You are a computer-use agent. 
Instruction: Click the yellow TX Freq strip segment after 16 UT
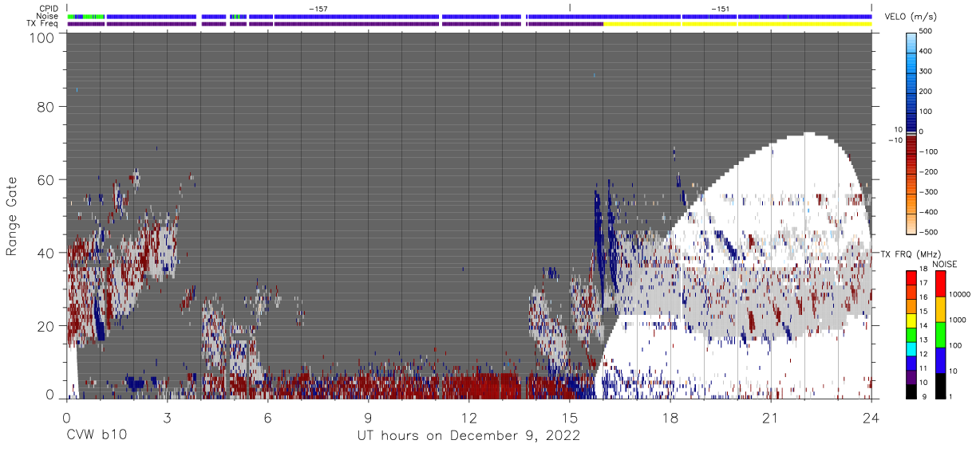(737, 24)
